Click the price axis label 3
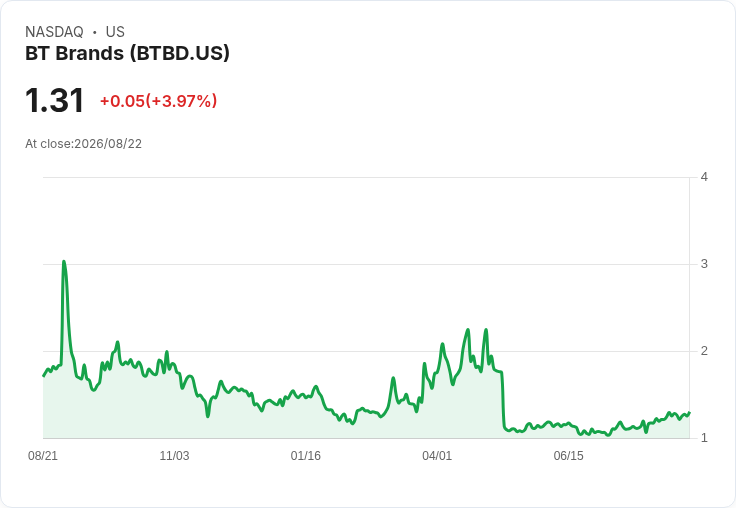 (x=704, y=264)
